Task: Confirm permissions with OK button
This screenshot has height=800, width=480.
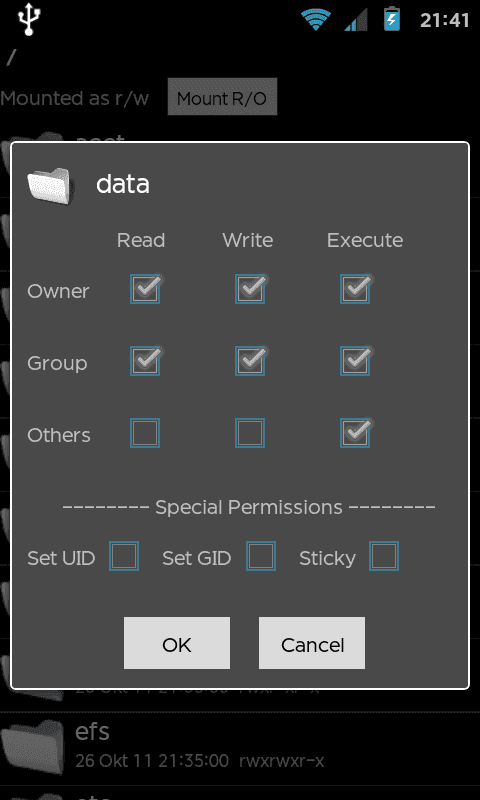Action: click(176, 643)
